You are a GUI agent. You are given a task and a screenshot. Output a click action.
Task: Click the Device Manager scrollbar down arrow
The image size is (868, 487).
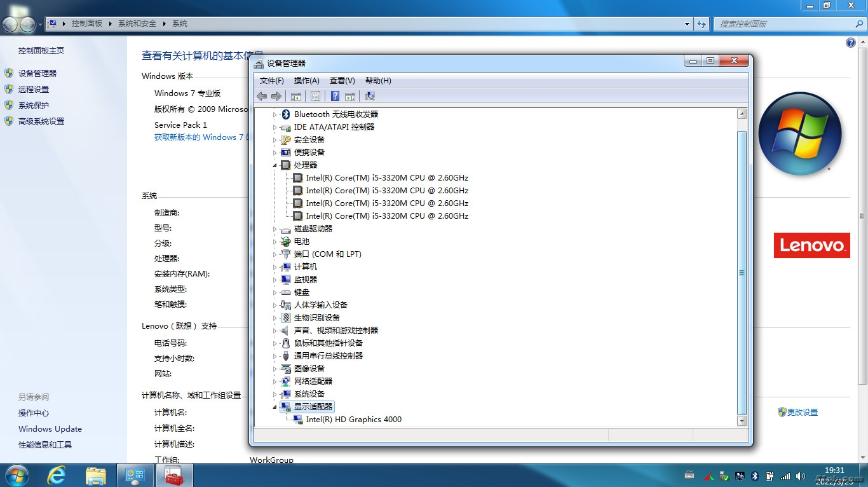[742, 421]
